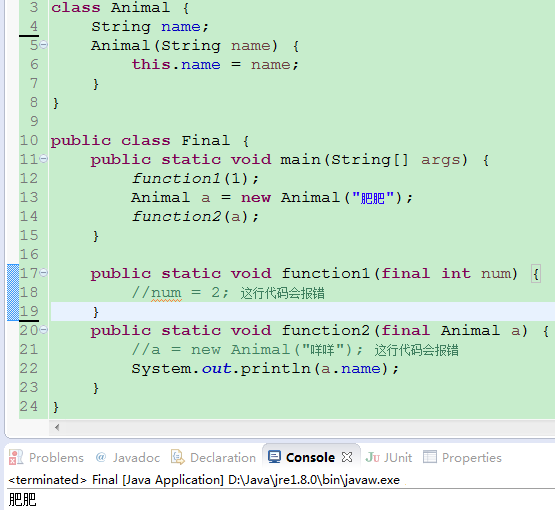
Task: Click the Javadoc @ icon
Action: [x=101, y=457]
